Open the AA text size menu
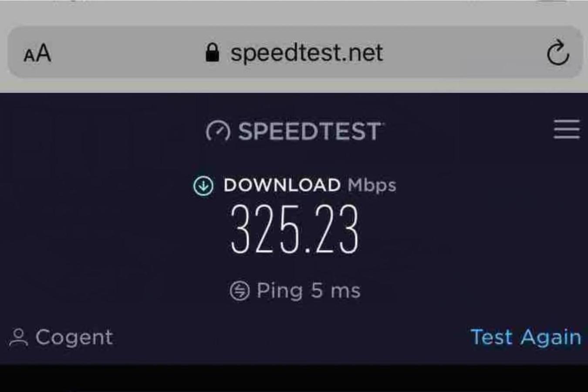The image size is (588, 392). pyautogui.click(x=37, y=54)
